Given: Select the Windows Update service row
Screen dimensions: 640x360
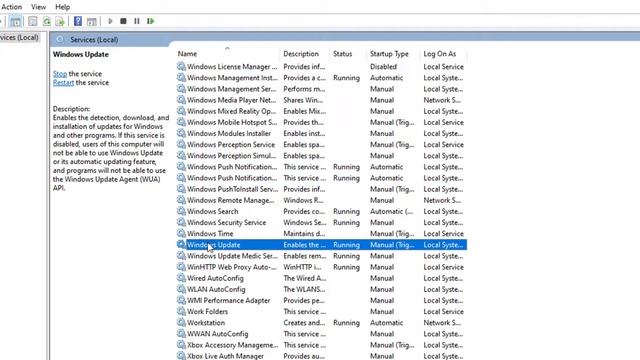Looking at the screenshot, I should click(x=322, y=244).
